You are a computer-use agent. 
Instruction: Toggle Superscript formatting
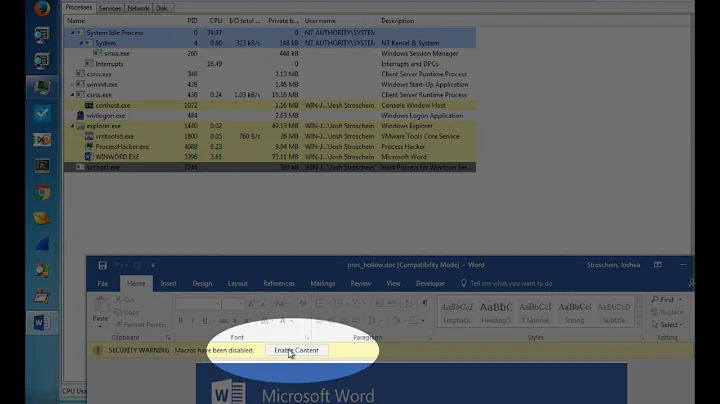pos(247,320)
